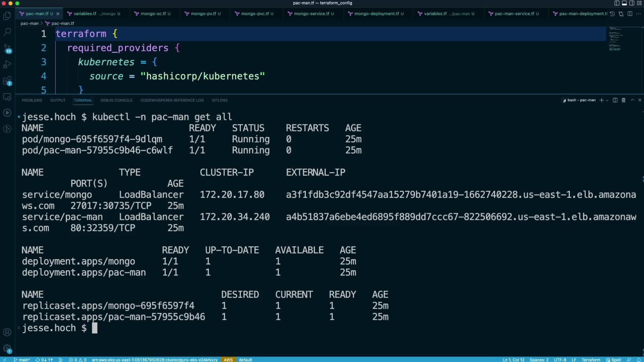Open the Accounts icon in activity bar
Image resolution: width=644 pixels, height=362 pixels.
[x=7, y=332]
